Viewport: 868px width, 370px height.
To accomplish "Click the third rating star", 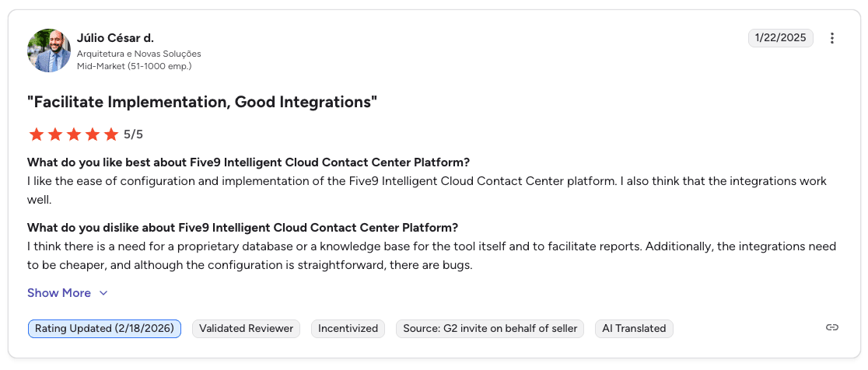I will [74, 134].
